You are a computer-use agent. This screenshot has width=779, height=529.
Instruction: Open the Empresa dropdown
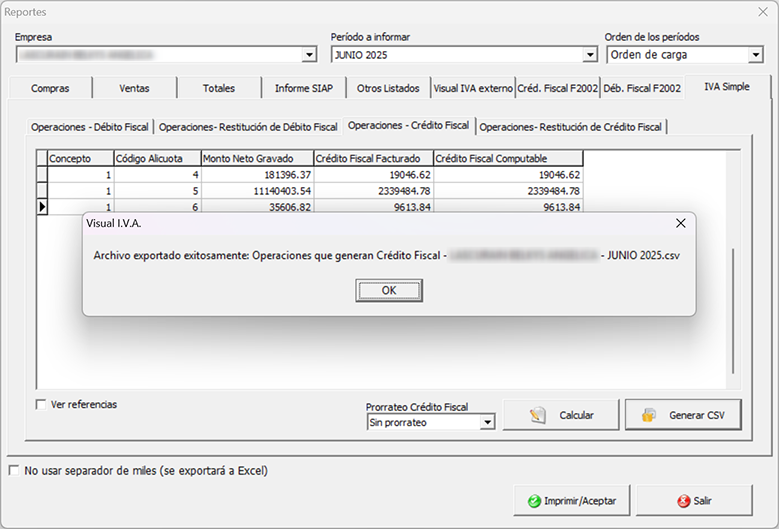[309, 55]
